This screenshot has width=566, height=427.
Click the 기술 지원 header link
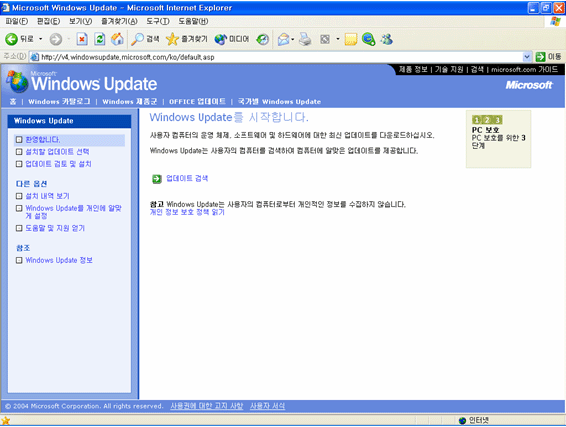point(449,69)
